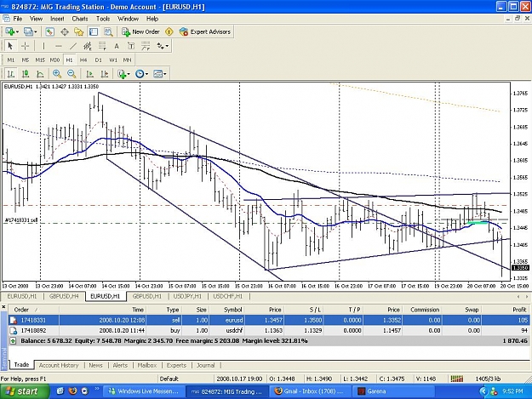Select the Text 'A' tool

[117, 46]
